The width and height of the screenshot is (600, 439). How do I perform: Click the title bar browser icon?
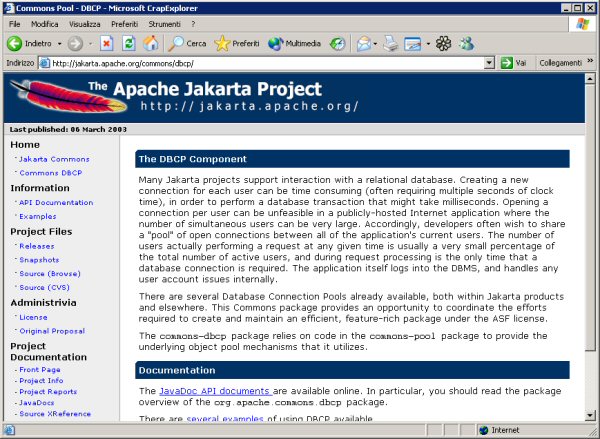9,8
